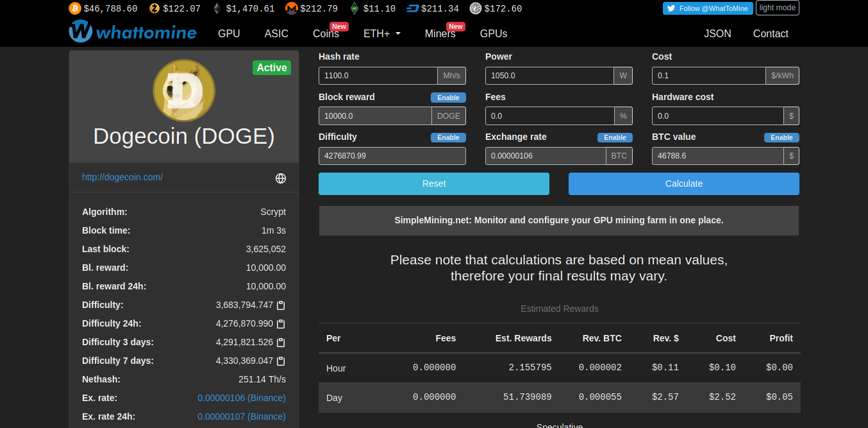Open the SimpleMining.net banner
This screenshot has height=428, width=868.
(x=559, y=220)
